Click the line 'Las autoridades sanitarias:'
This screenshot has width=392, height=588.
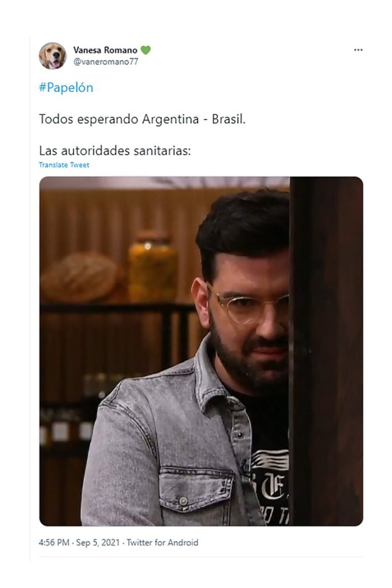tap(115, 151)
